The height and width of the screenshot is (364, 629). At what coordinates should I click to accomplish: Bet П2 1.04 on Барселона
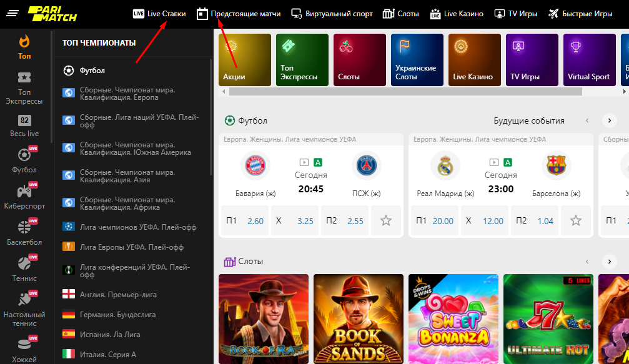tap(534, 220)
